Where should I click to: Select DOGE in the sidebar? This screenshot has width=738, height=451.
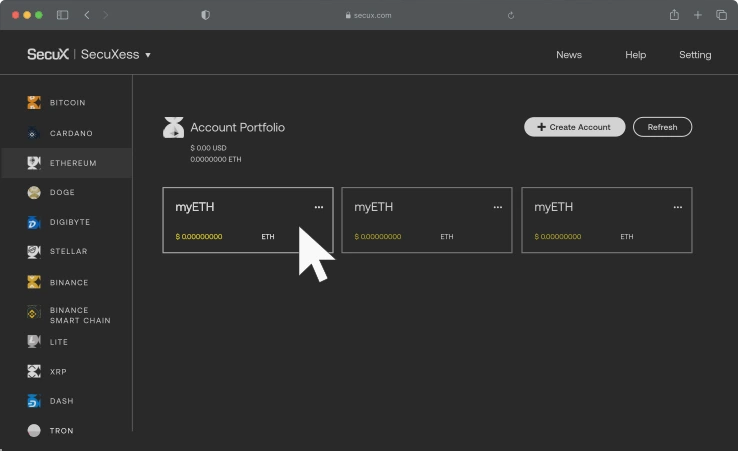pos(62,192)
